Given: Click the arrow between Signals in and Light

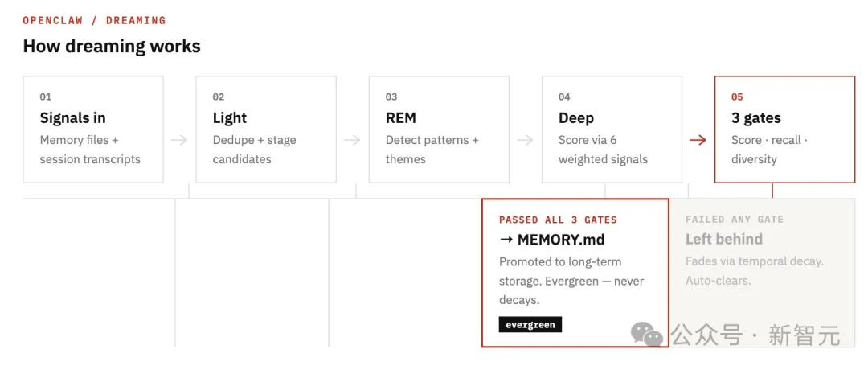Looking at the screenshot, I should [x=179, y=140].
